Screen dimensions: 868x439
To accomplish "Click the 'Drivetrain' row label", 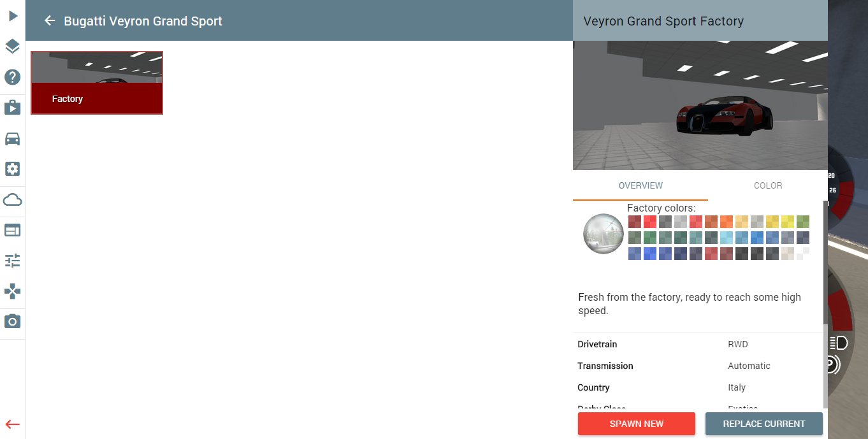I will 597,344.
